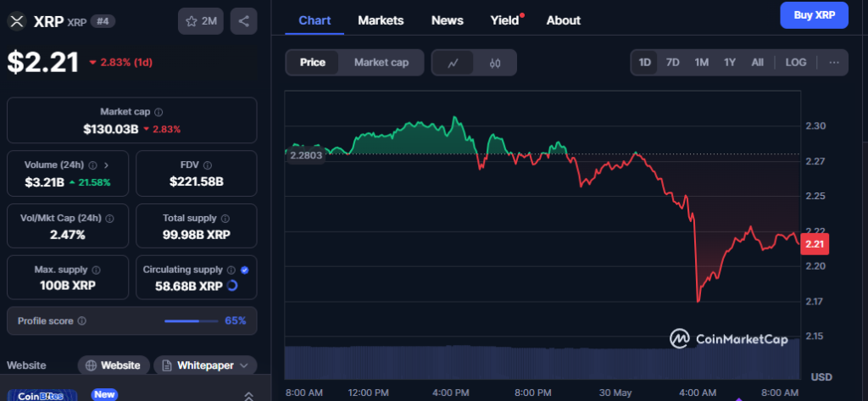Select the 1Y time range
This screenshot has height=401, width=868.
pyautogui.click(x=730, y=63)
